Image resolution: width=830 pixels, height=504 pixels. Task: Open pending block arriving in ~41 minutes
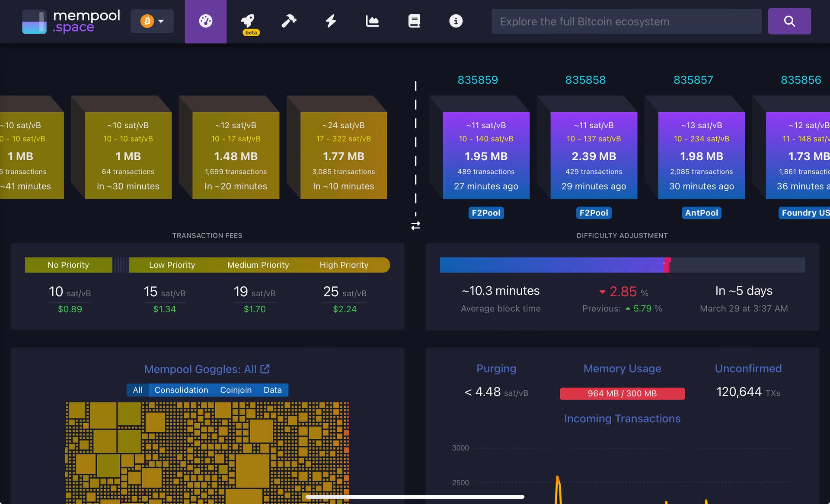click(x=32, y=155)
